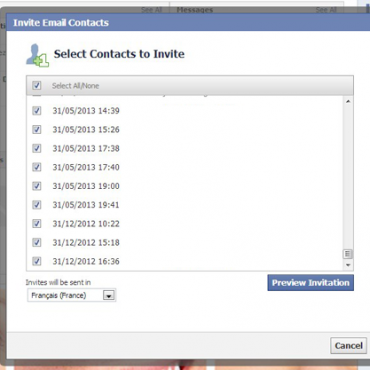Toggle the Select All/None checkbox
The width and height of the screenshot is (370, 370).
[x=37, y=85]
